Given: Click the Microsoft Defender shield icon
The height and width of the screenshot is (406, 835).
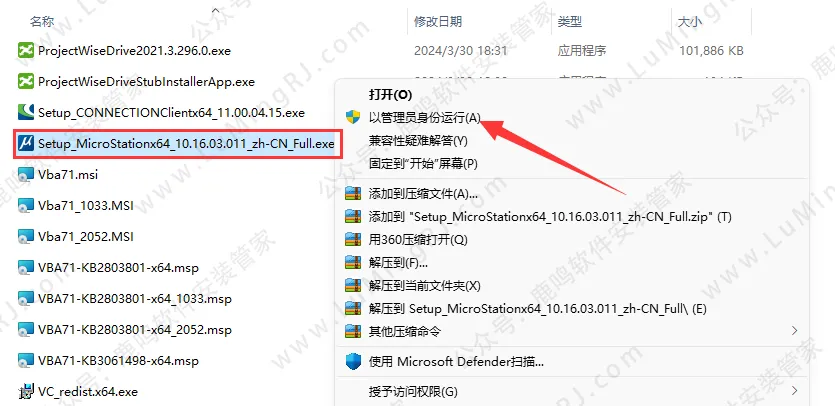Looking at the screenshot, I should click(353, 362).
